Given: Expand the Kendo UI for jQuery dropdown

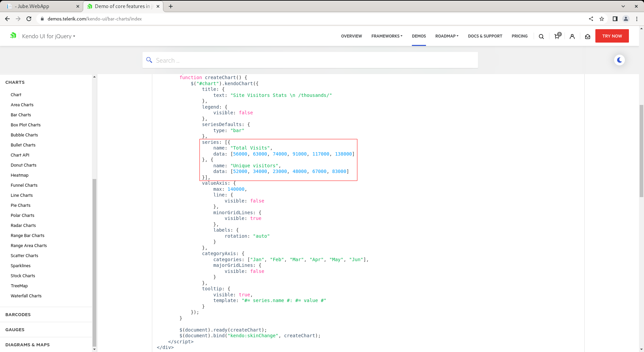Looking at the screenshot, I should [48, 36].
